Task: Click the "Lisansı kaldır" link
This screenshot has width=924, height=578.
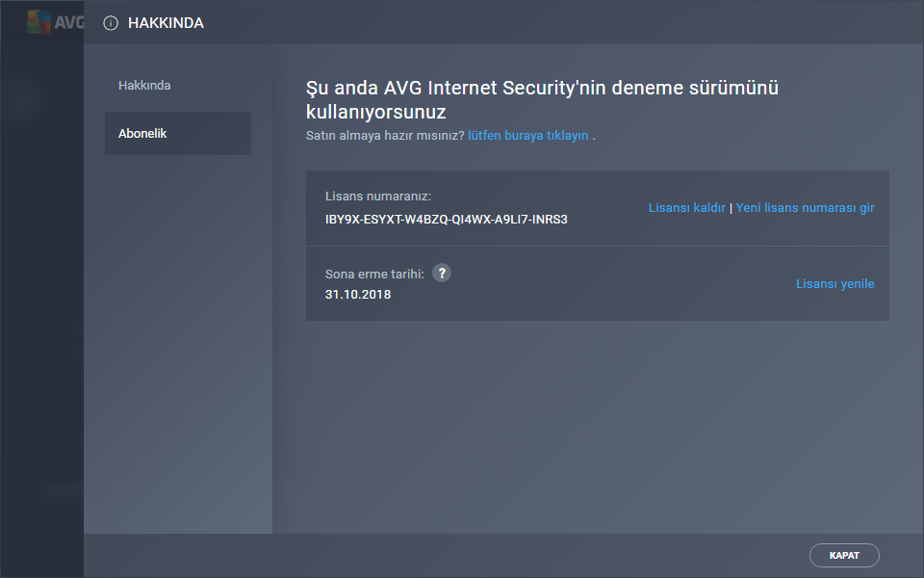Action: click(x=686, y=207)
